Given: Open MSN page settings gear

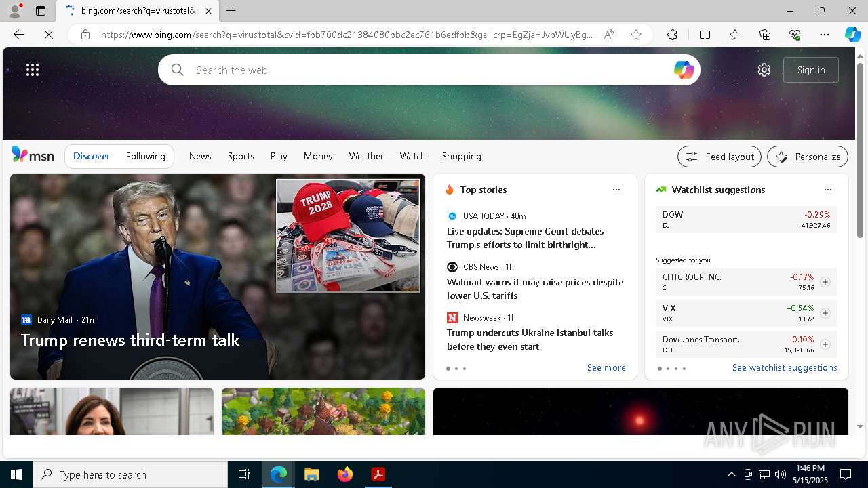Looking at the screenshot, I should click(x=764, y=70).
